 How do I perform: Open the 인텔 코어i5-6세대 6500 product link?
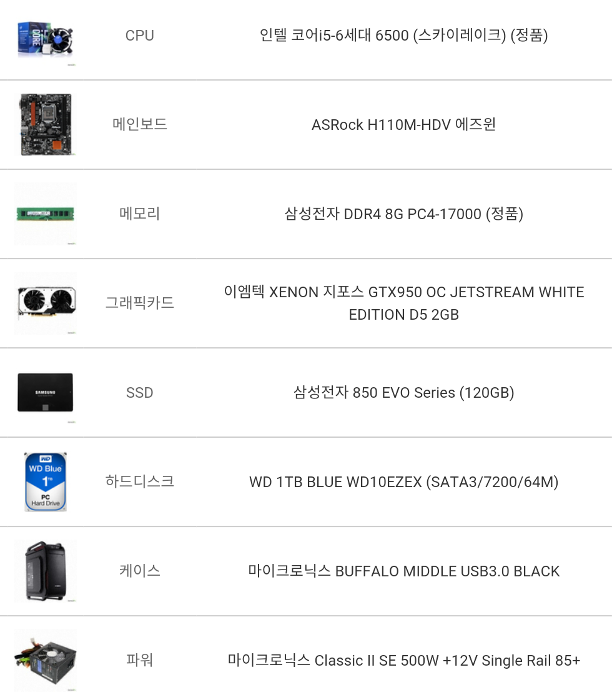point(403,36)
